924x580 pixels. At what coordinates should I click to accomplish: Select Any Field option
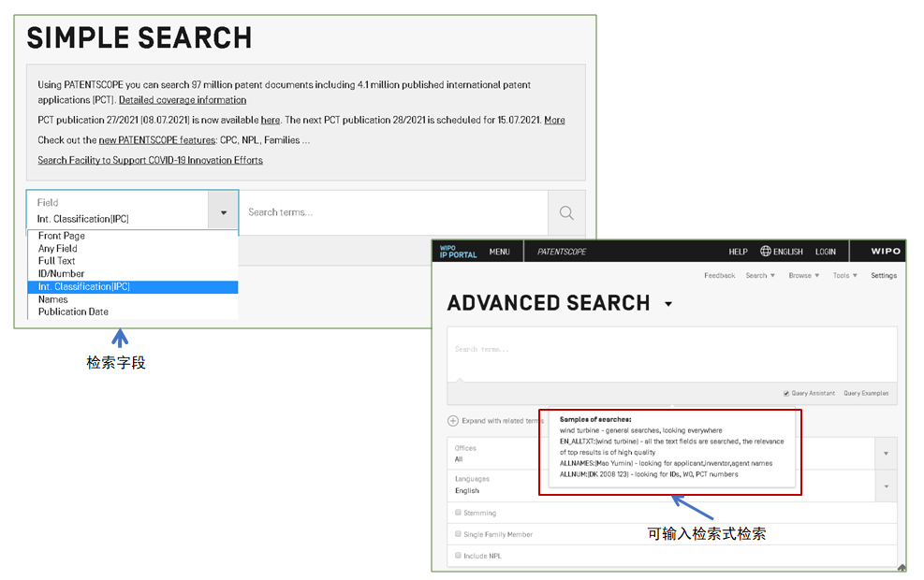[58, 249]
